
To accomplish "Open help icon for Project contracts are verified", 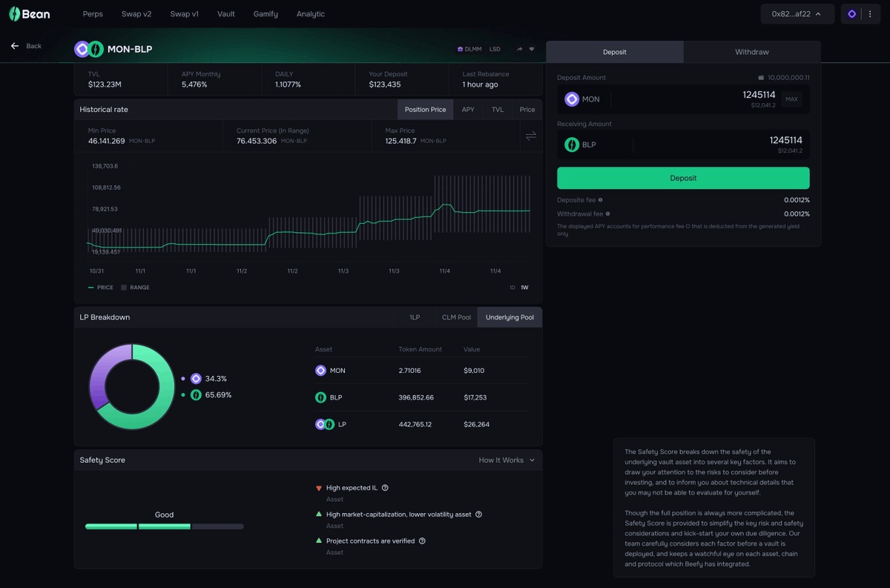I will point(422,541).
